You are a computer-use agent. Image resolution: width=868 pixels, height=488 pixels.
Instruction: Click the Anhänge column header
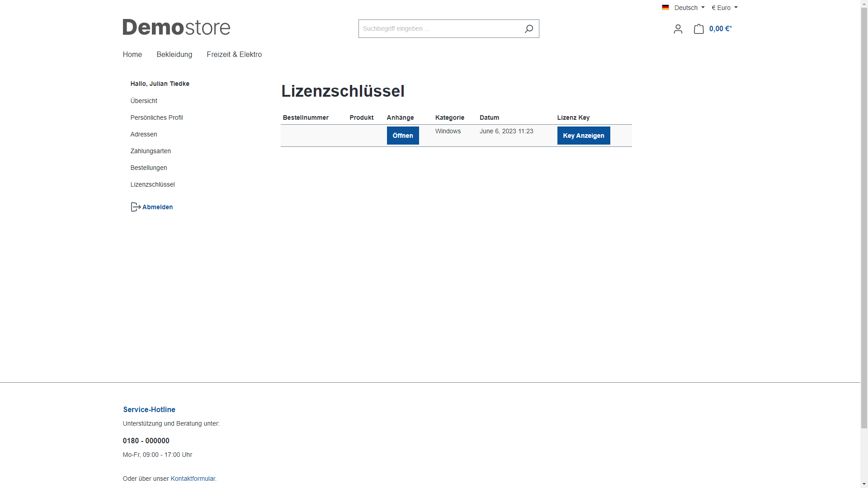coord(400,117)
